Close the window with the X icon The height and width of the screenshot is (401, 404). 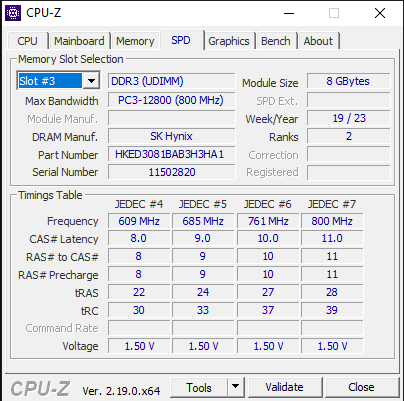tap(380, 13)
